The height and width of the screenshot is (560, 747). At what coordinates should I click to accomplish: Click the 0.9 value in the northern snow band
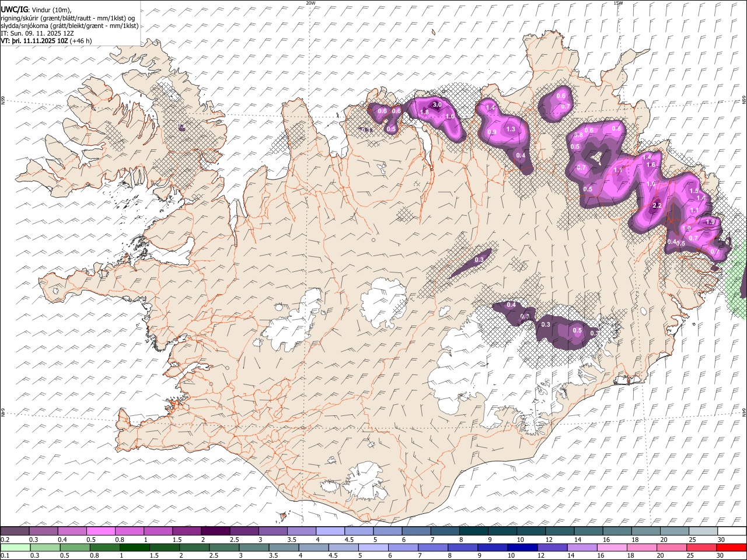(492, 132)
